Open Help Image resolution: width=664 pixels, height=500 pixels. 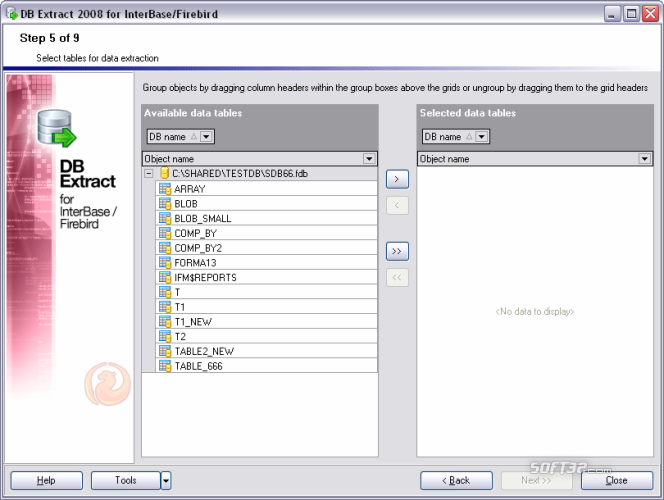pos(47,481)
